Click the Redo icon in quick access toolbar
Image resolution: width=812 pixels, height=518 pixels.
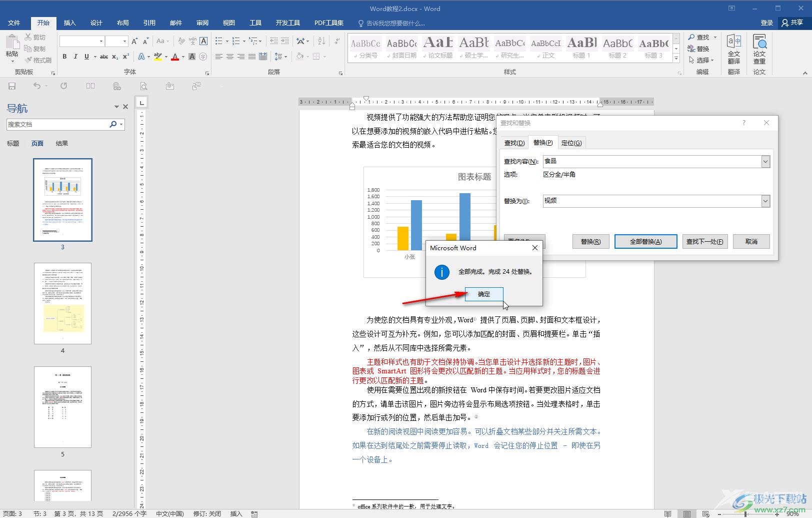click(x=63, y=86)
